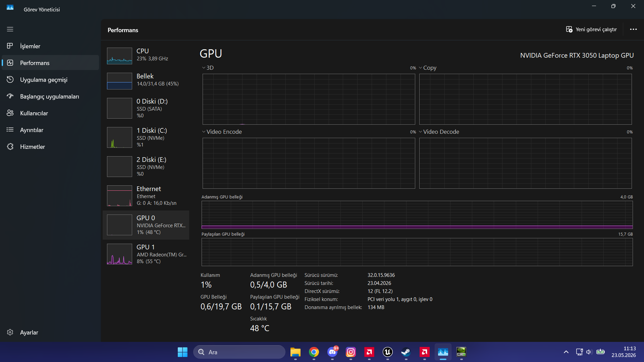Open the clock showing 11:13
The width and height of the screenshot is (644, 362).
[x=624, y=352]
